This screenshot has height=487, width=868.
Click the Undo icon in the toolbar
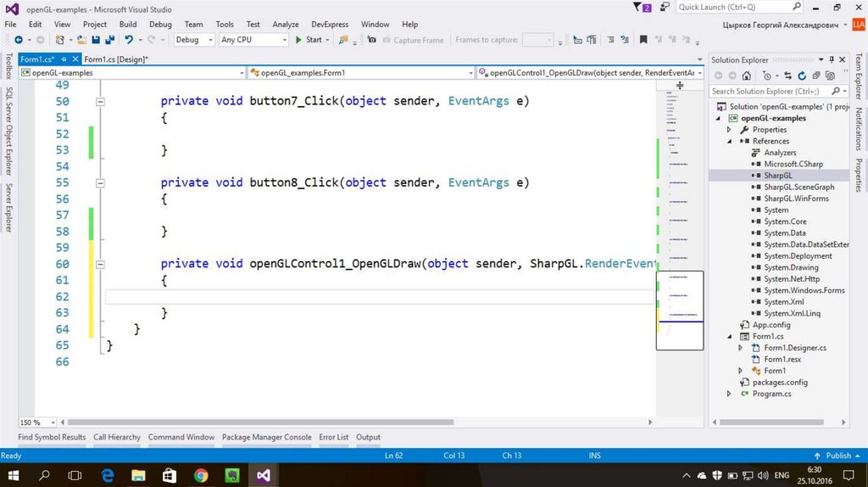click(x=129, y=40)
